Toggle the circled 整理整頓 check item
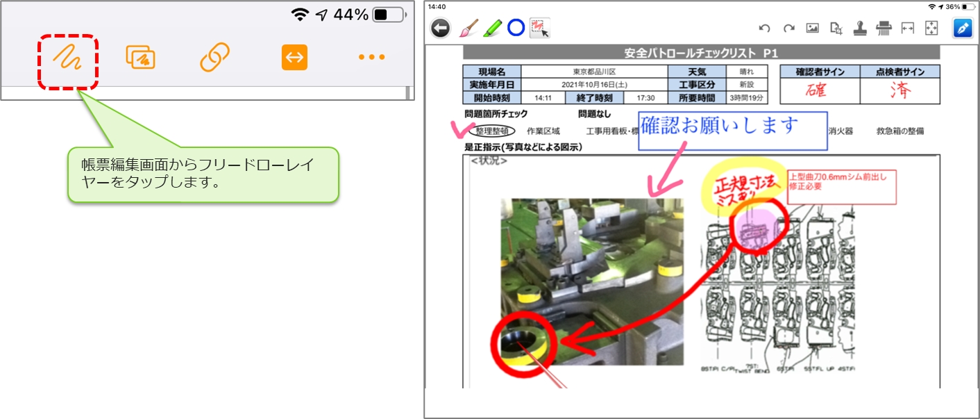Viewport: 980px width, 419px height. 493,131
